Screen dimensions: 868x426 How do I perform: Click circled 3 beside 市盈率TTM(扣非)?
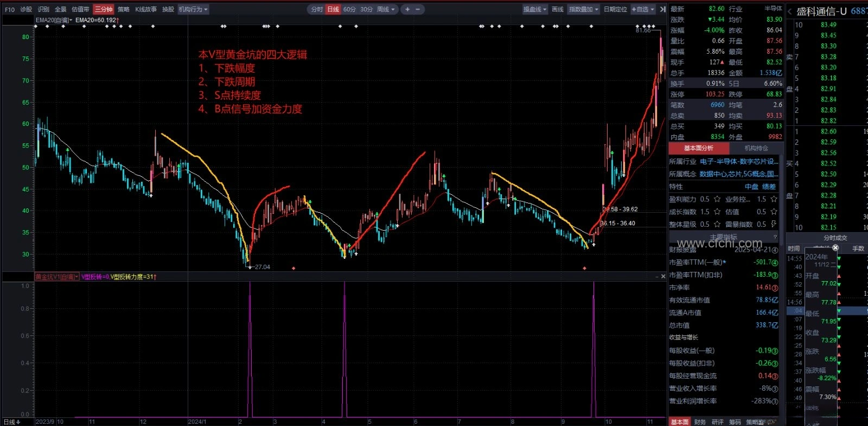[x=775, y=275]
